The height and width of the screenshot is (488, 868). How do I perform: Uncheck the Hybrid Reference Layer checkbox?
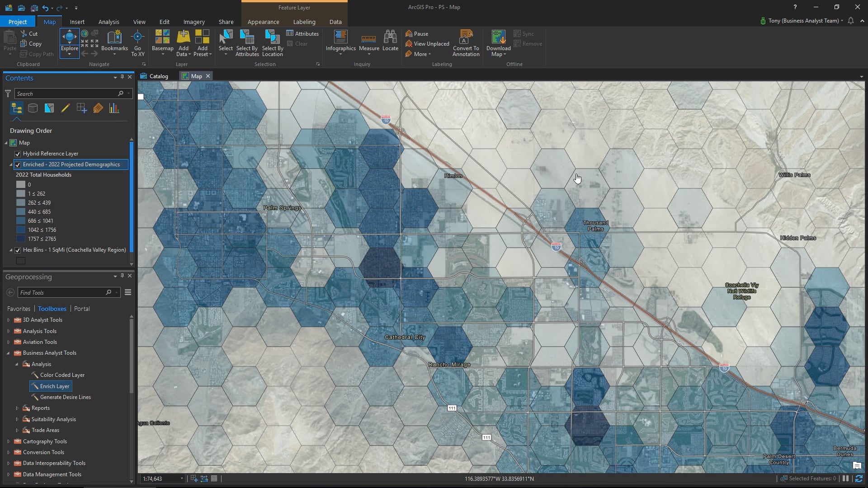click(x=18, y=154)
